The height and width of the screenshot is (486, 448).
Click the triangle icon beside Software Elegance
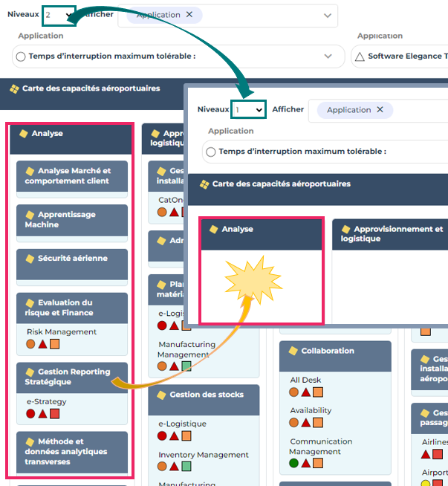[360, 56]
